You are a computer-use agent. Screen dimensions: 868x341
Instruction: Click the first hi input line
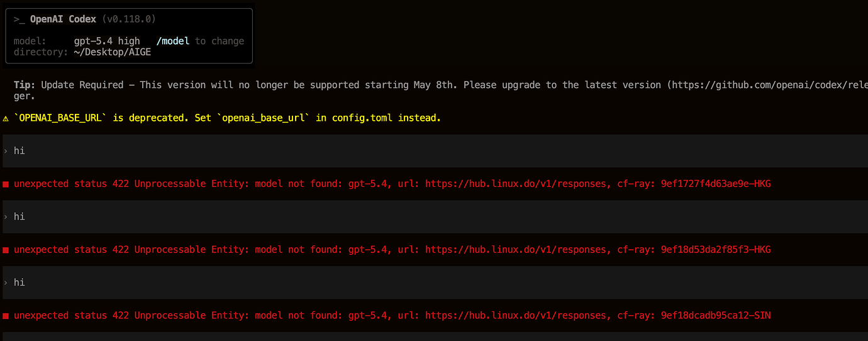click(x=435, y=151)
